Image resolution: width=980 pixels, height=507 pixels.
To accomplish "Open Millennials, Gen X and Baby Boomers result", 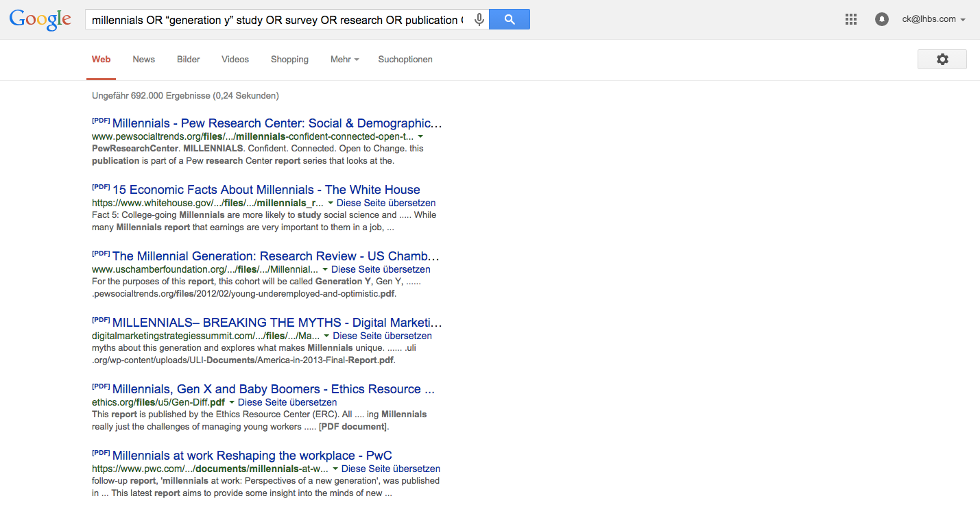I will 274,389.
